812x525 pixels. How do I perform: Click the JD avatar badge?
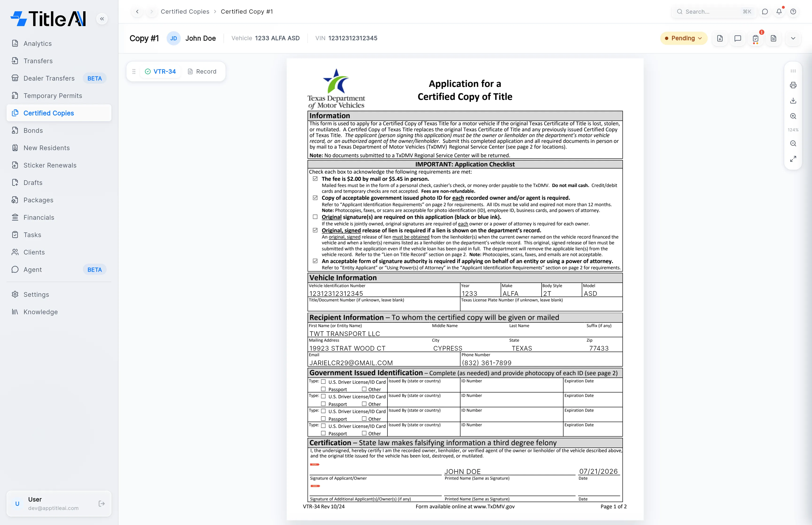[173, 38]
